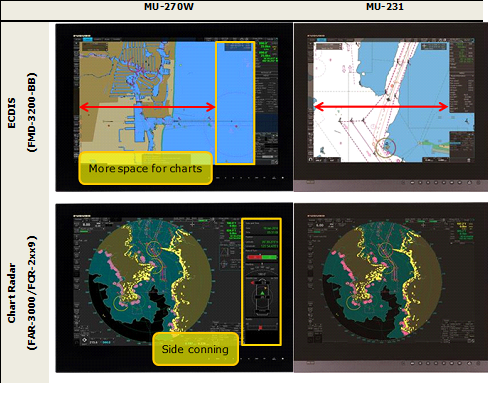Click the compass icon at the MU-270W radar's bottom-left
This screenshot has height=405, width=489.
(85, 340)
